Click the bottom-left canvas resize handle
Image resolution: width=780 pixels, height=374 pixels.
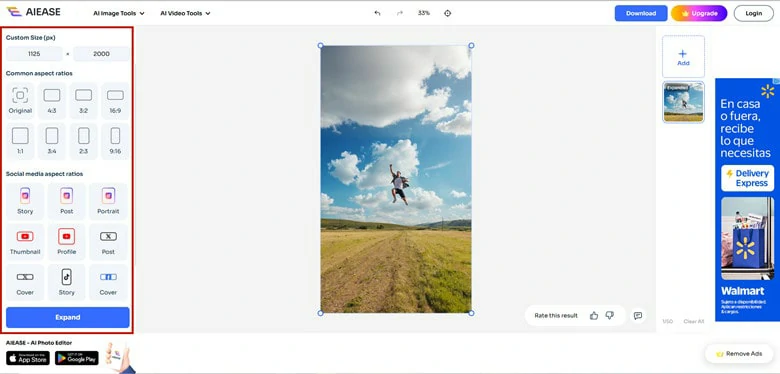[x=320, y=313]
